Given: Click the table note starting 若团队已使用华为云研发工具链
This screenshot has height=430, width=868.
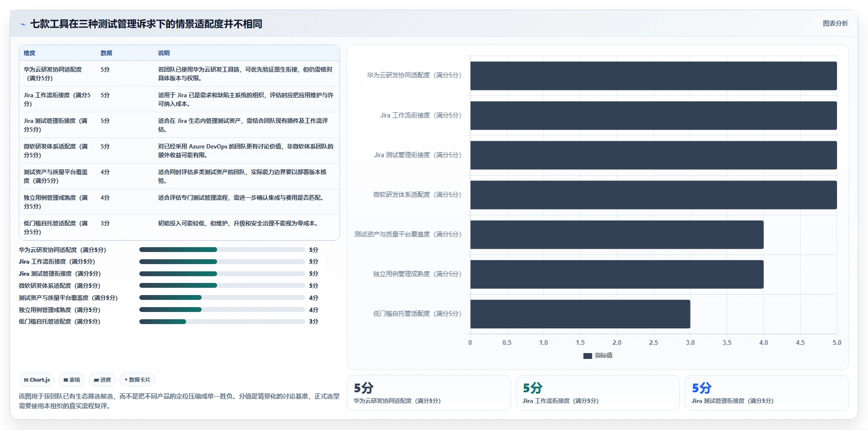Looking at the screenshot, I should tap(245, 74).
